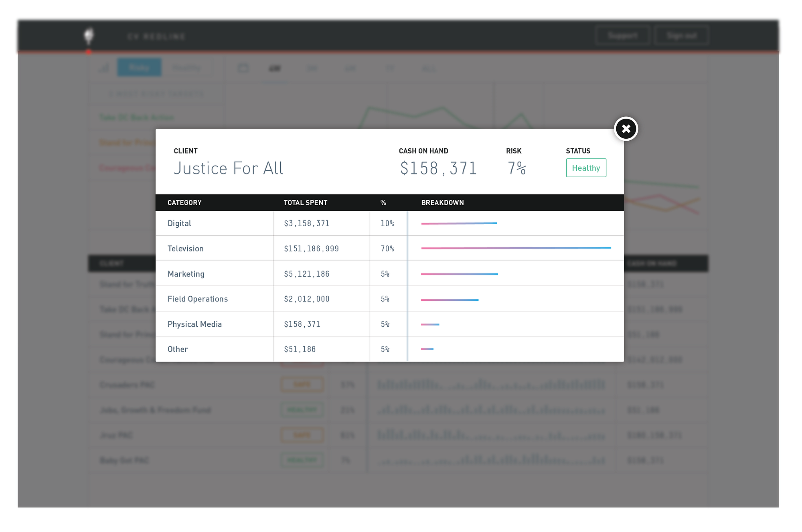Sort by the Category column header
Viewport: 802px width, 532px height.
pos(184,203)
